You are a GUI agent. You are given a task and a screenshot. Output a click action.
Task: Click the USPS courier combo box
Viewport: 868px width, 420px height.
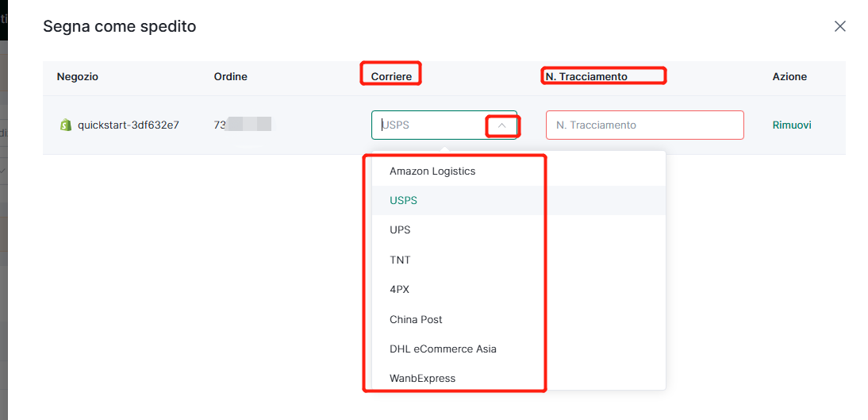click(444, 125)
